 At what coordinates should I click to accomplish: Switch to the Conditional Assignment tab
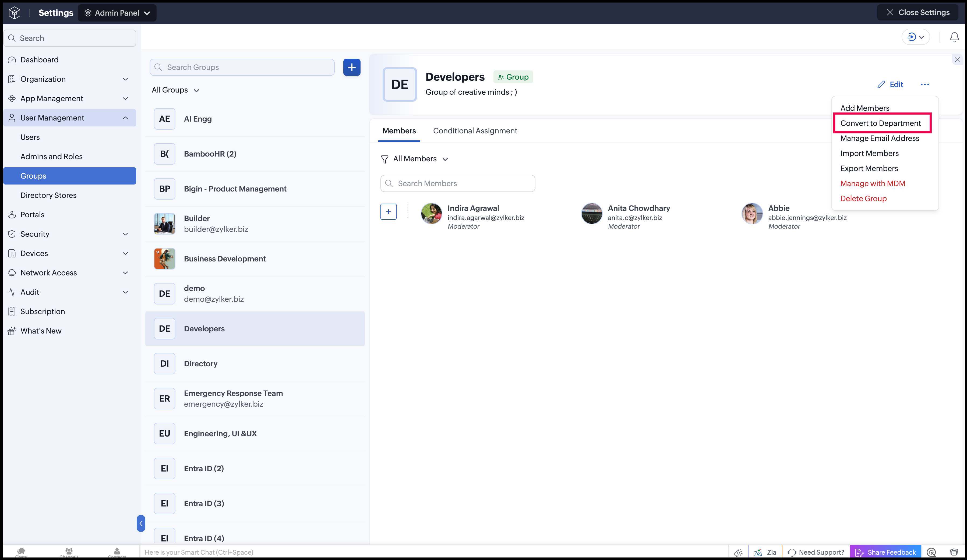[x=475, y=131]
